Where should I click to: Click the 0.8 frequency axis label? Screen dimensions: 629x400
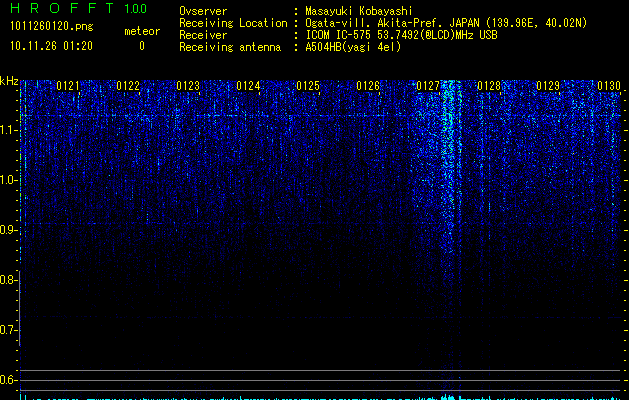[8, 280]
